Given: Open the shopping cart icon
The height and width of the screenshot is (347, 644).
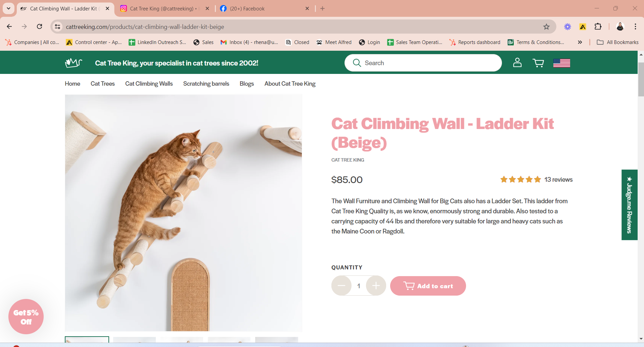Looking at the screenshot, I should (538, 63).
